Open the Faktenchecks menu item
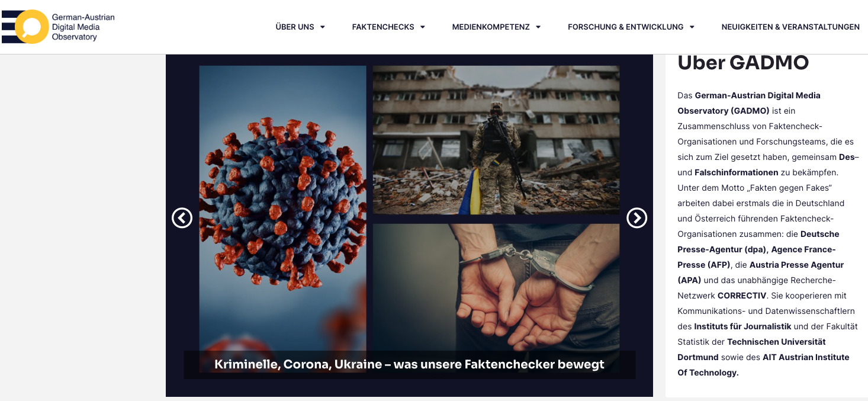 tap(383, 27)
